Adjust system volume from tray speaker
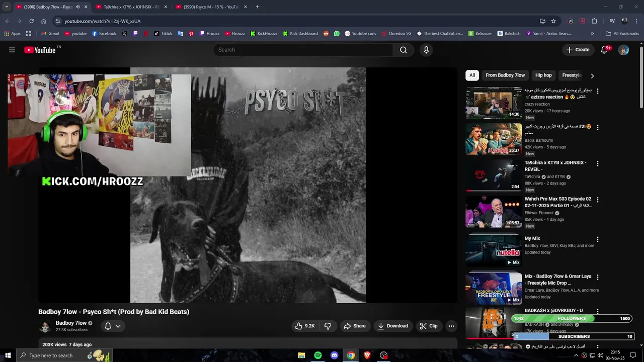 coord(600,355)
